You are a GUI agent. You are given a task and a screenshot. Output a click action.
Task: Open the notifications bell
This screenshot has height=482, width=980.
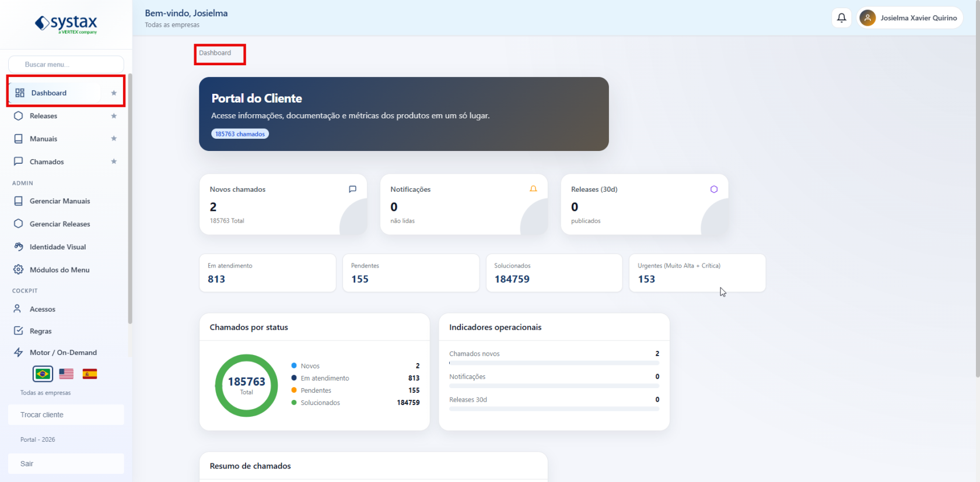tap(842, 18)
